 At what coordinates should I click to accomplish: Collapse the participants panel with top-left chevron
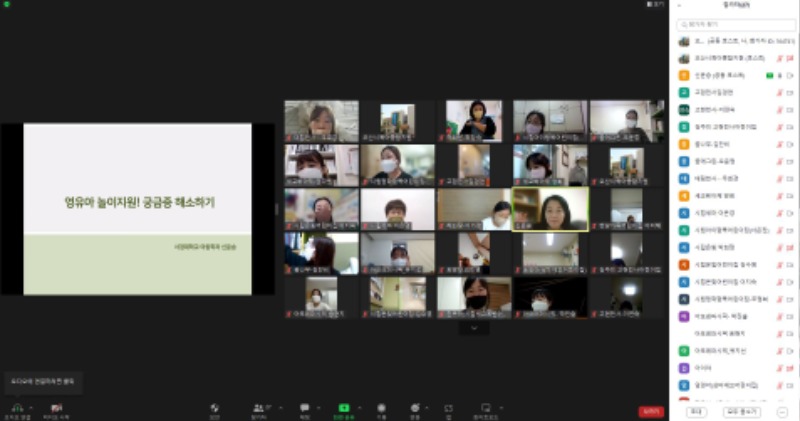pos(680,6)
